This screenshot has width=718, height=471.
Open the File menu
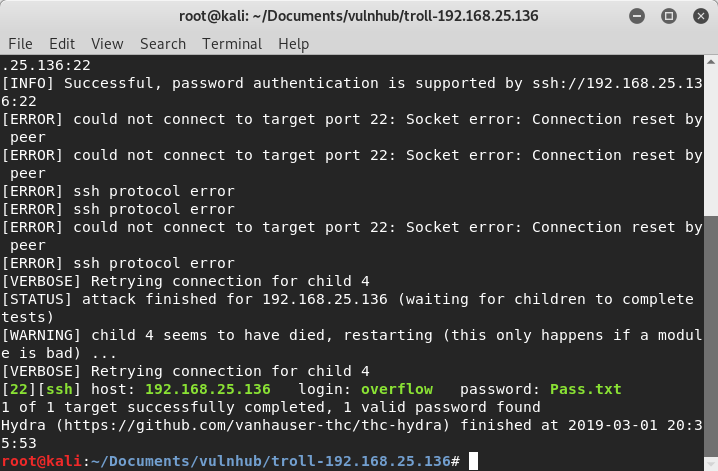[x=20, y=44]
